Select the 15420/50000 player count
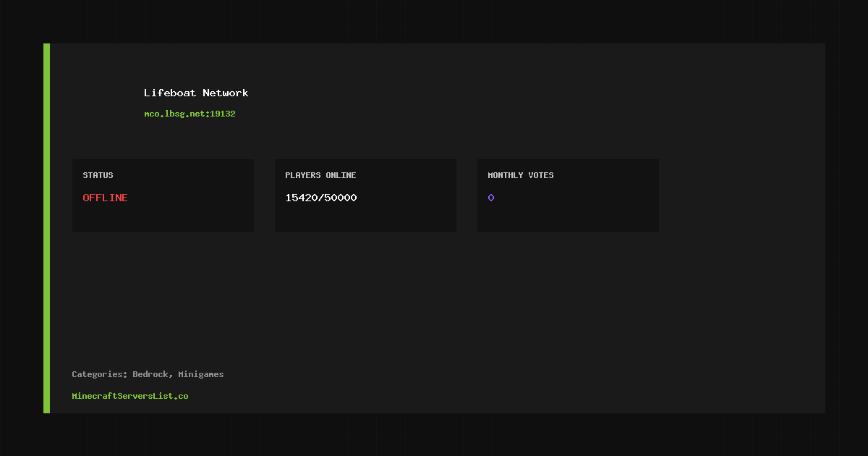 tap(320, 198)
